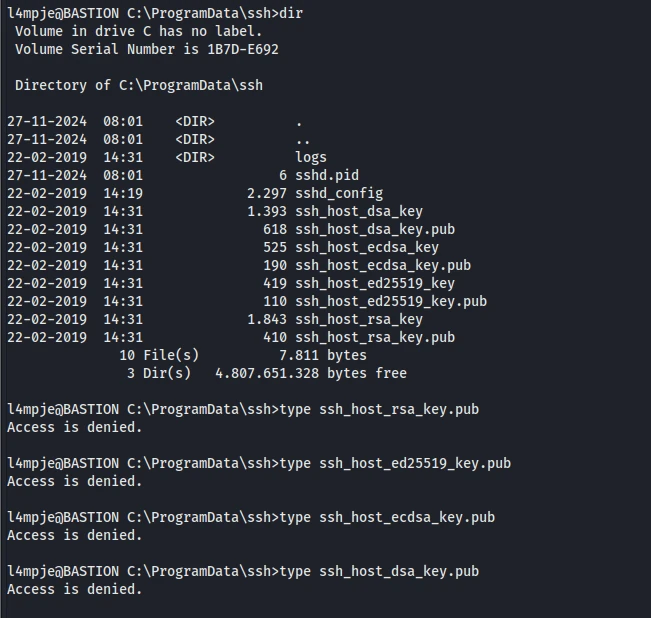This screenshot has height=618, width=651.
Task: Click ssh_host_rsa_key.pub with size 410
Action: [x=375, y=337]
